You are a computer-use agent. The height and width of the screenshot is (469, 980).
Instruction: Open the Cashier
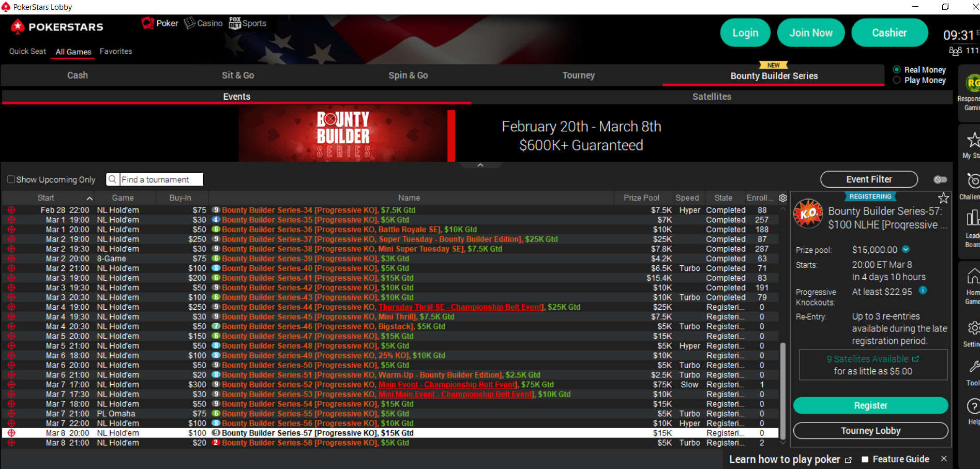pos(889,33)
